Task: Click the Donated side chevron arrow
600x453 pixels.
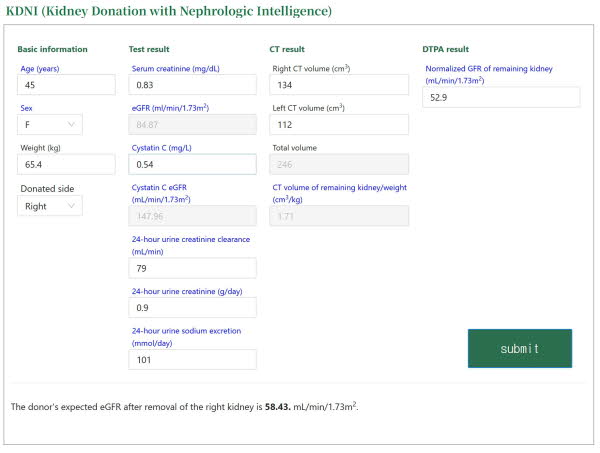Action: [x=72, y=205]
